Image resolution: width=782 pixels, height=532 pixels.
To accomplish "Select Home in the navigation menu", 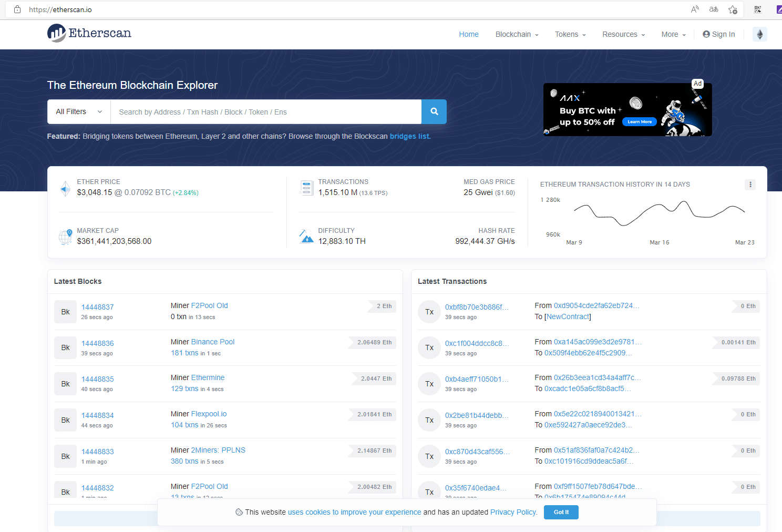I will (x=468, y=34).
